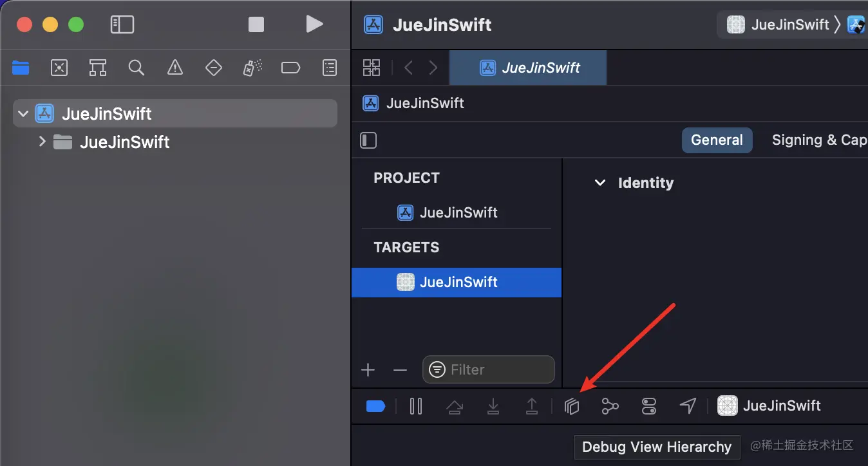
Task: Step out of the function
Action: tap(532, 406)
